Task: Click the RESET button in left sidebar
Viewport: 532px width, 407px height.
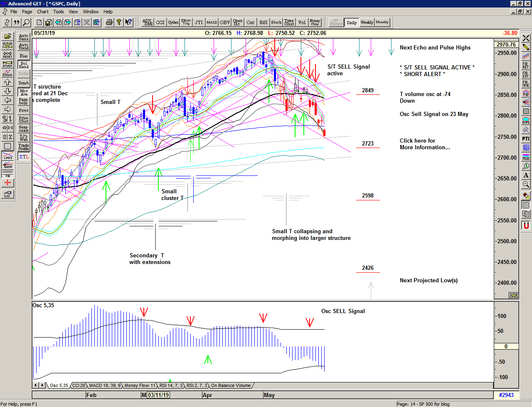Action: click(7, 55)
